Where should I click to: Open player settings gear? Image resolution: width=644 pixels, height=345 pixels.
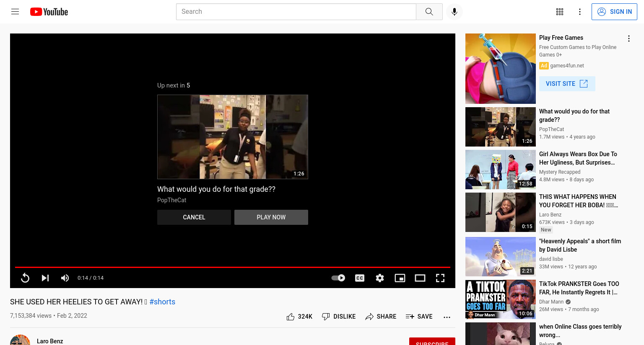pos(380,278)
